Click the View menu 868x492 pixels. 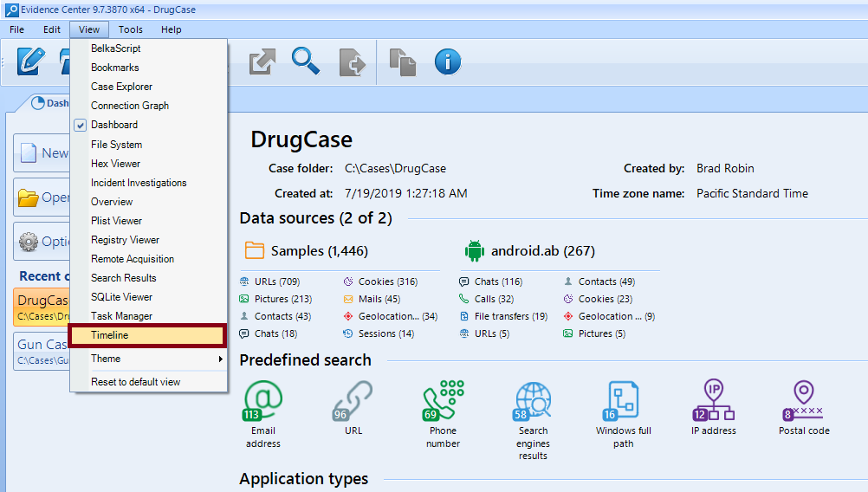(x=89, y=29)
